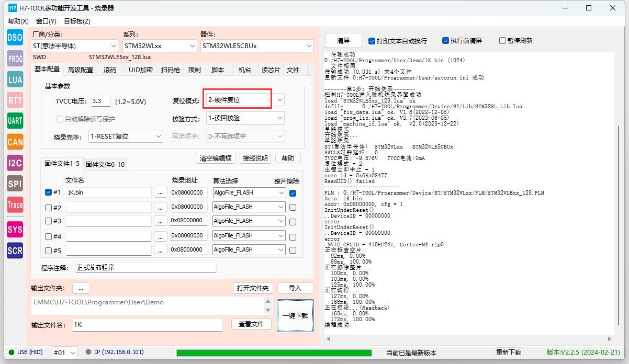629x364 pixels.
Task: Click the output folder browse '...' button
Action: [81, 288]
